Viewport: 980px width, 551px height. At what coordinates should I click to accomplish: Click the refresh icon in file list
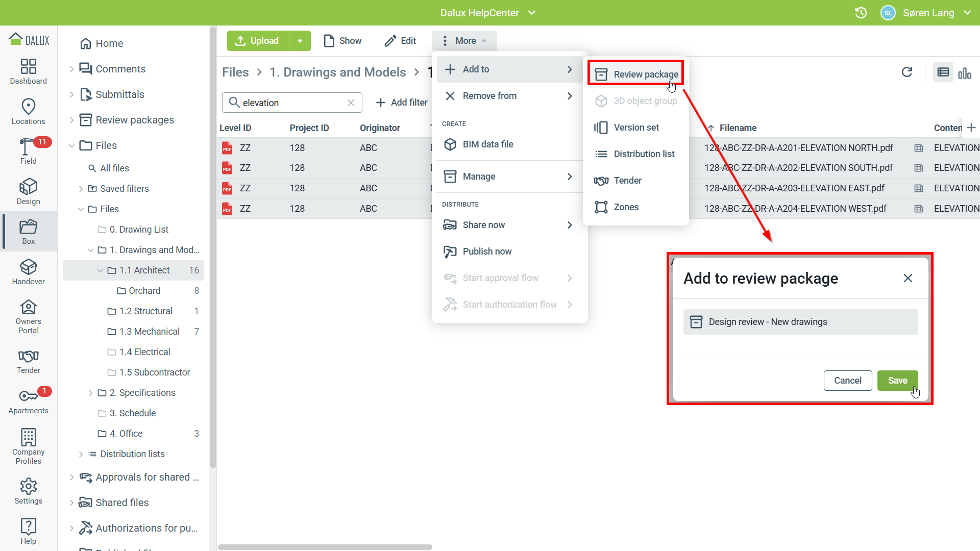906,72
